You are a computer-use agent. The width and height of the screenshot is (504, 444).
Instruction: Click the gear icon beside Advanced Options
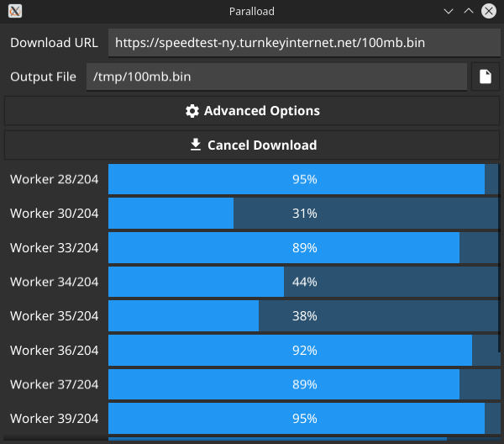tap(192, 111)
